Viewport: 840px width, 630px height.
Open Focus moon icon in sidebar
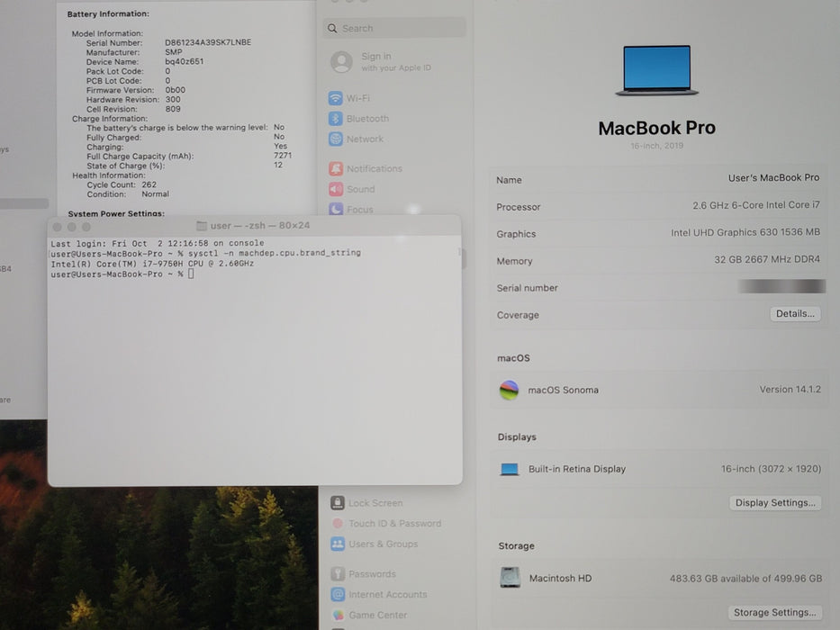336,209
